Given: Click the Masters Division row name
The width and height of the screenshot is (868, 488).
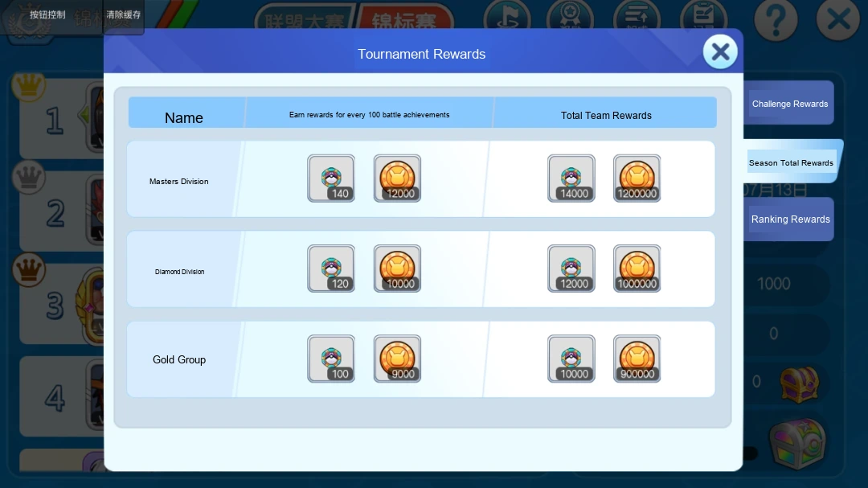Looking at the screenshot, I should 178,181.
